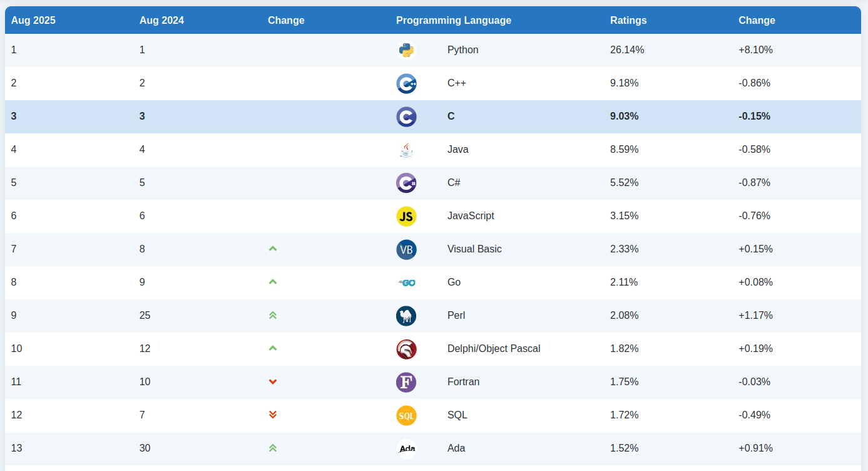Click SQL's red double down arrow
Viewport: 868px width, 471px height.
pos(272,415)
